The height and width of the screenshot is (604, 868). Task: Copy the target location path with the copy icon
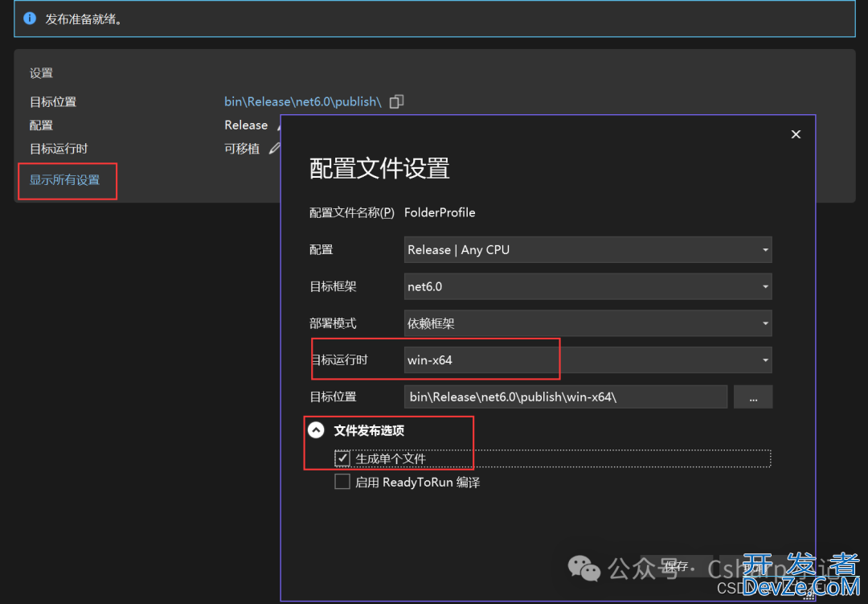pyautogui.click(x=396, y=101)
